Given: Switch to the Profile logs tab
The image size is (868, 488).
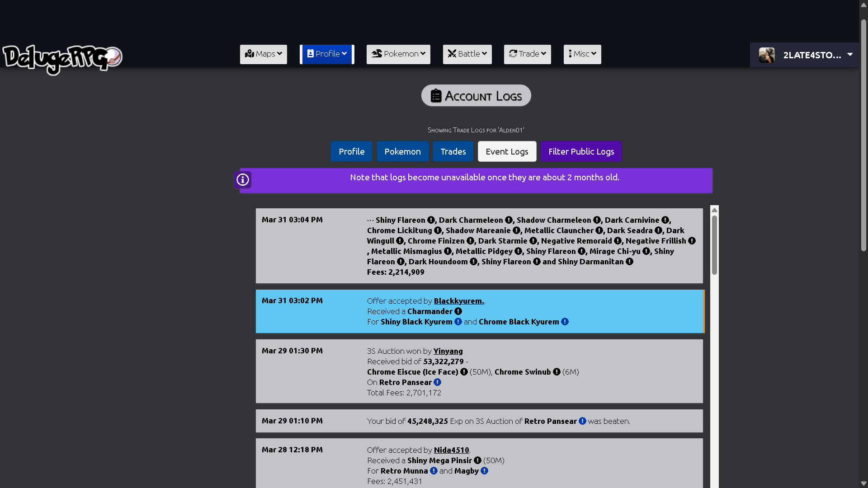Looking at the screenshot, I should [x=352, y=151].
